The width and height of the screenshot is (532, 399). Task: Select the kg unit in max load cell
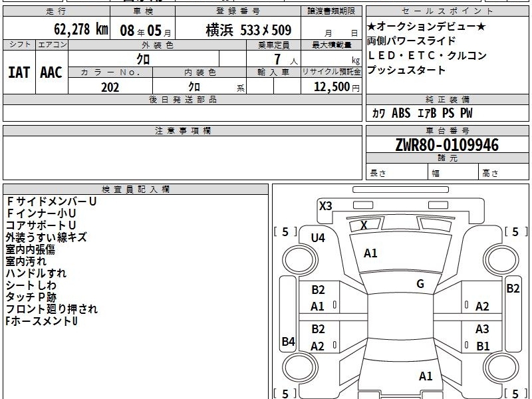tap(356, 61)
